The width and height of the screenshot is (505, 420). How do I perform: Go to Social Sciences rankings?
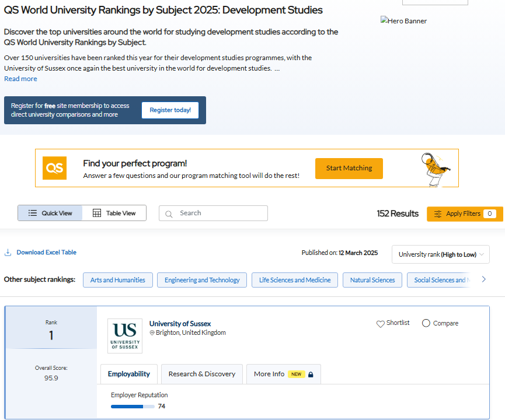440,280
